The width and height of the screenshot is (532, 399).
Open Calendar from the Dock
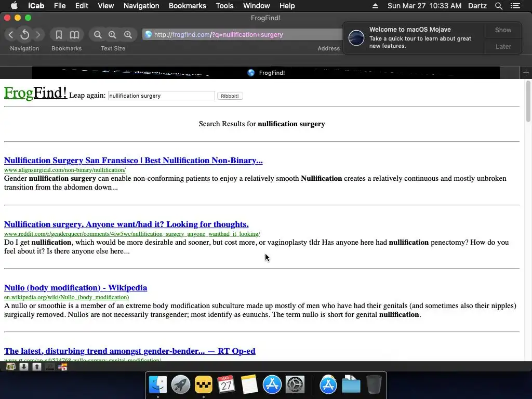227,384
